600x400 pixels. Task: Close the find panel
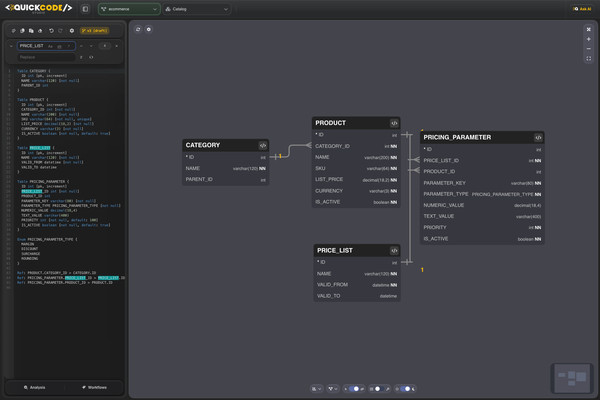116,46
